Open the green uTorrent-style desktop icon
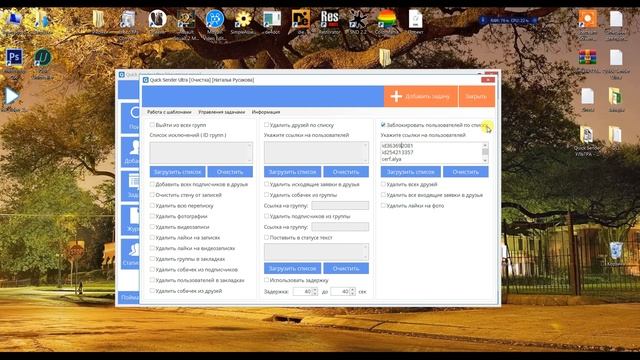 pyautogui.click(x=42, y=58)
